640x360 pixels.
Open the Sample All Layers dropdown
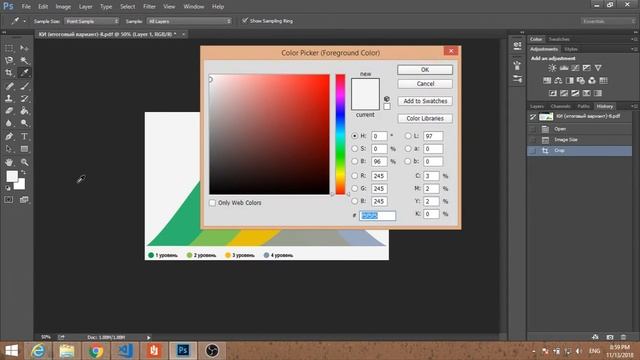pos(189,21)
